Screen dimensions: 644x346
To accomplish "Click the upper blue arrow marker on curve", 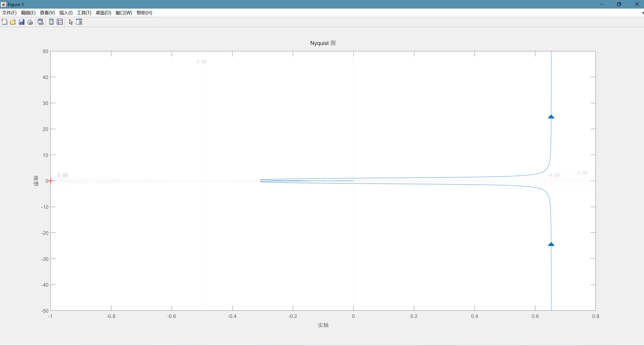I will click(551, 117).
